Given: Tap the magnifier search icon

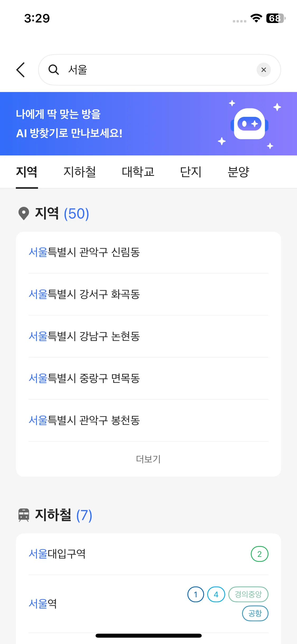Looking at the screenshot, I should point(54,70).
